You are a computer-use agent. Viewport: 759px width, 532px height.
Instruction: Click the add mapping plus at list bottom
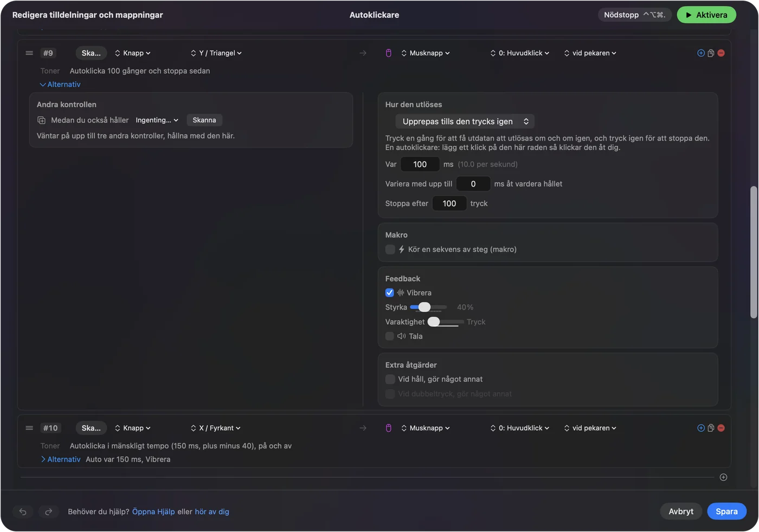(723, 477)
